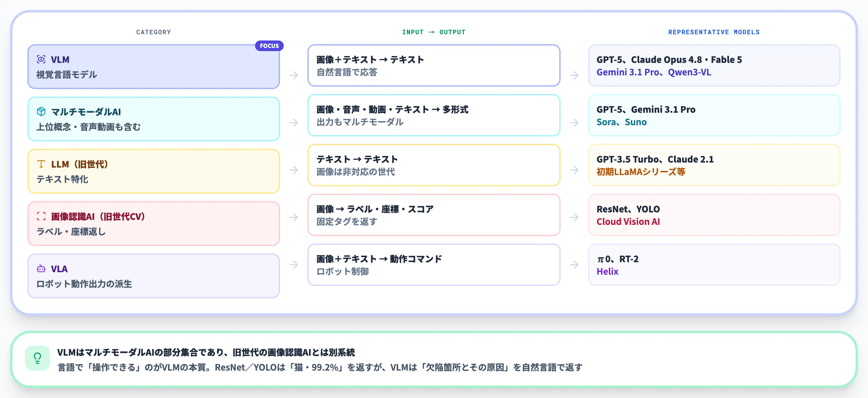Select the VLM 視覚言語モデル category card
The height and width of the screenshot is (398, 868).
tap(154, 67)
